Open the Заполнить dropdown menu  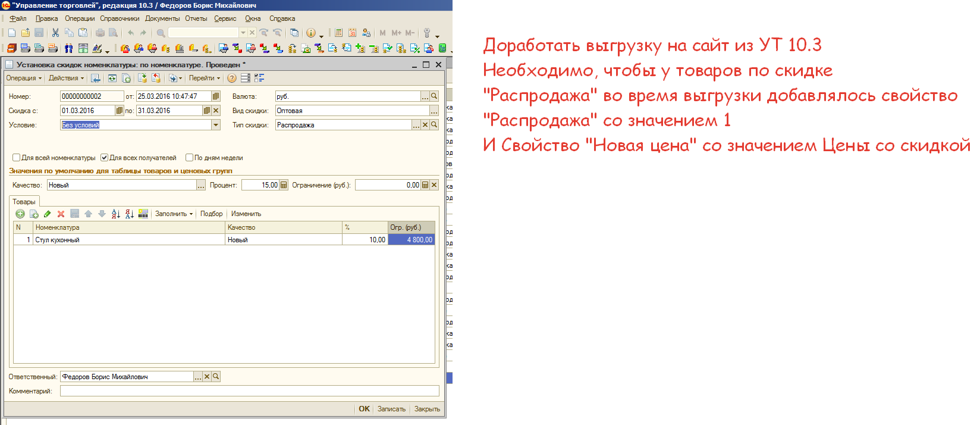pyautogui.click(x=174, y=214)
